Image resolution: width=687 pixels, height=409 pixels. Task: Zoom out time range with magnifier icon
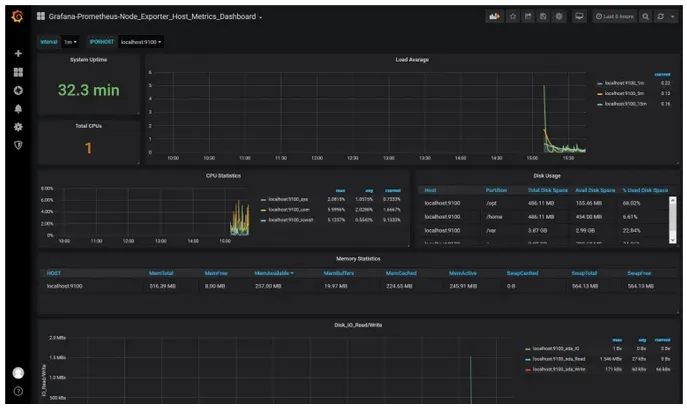pyautogui.click(x=645, y=16)
